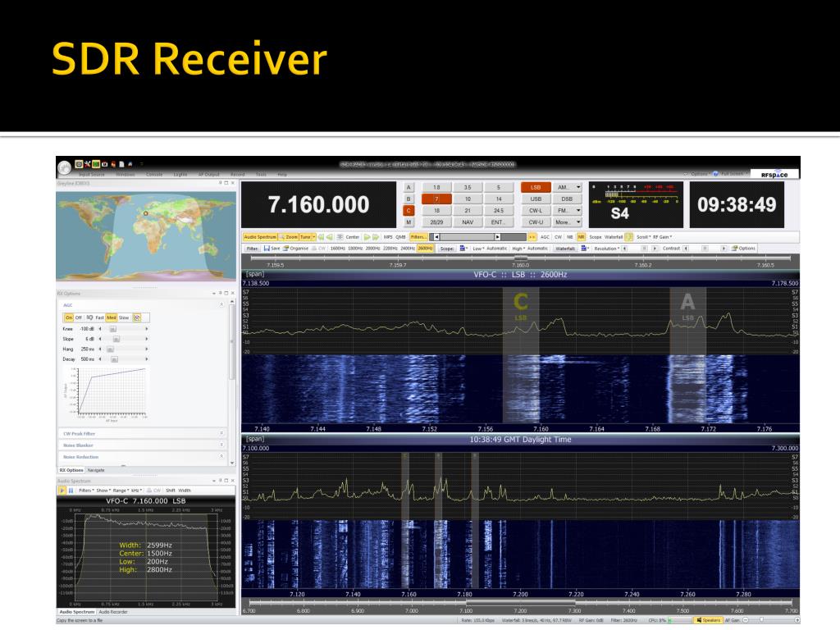Screen dimensions: 840x630
Task: Open Resolution dropdown in waterfall toolbar
Action: [x=607, y=249]
